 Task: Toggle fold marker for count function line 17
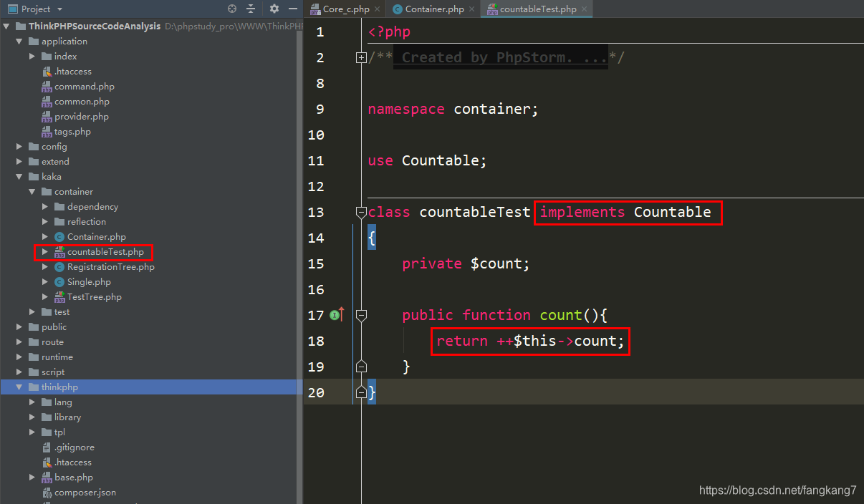pos(361,315)
